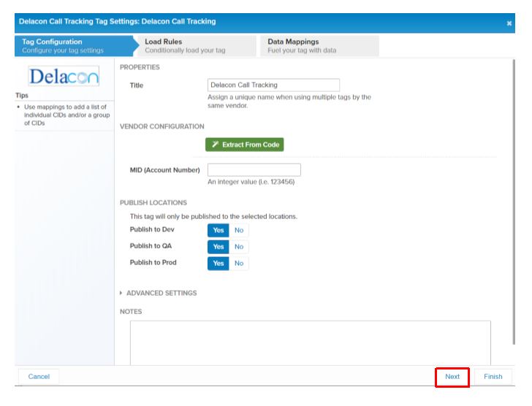Click the Extract From Code button
This screenshot has width=532, height=406.
pos(244,145)
